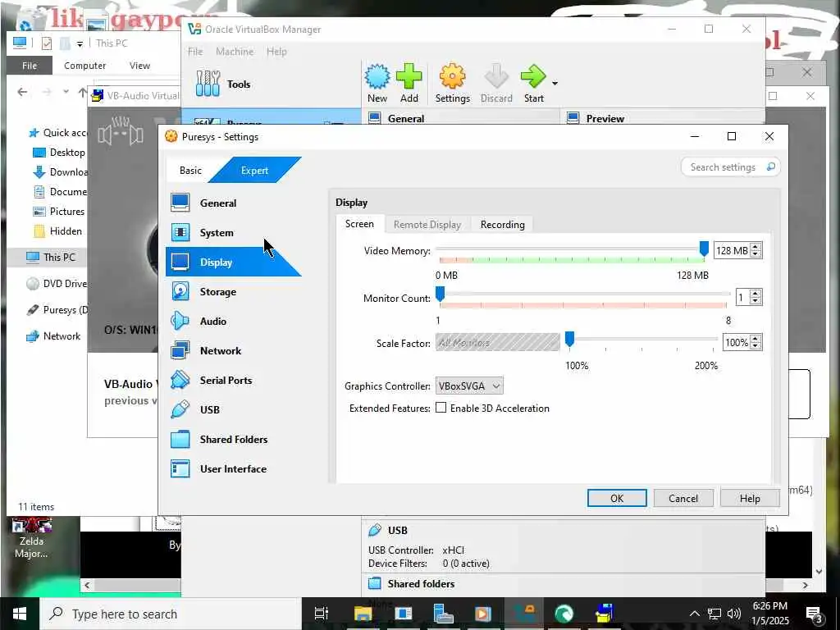Open Graphics Controller dropdown

pos(468,386)
